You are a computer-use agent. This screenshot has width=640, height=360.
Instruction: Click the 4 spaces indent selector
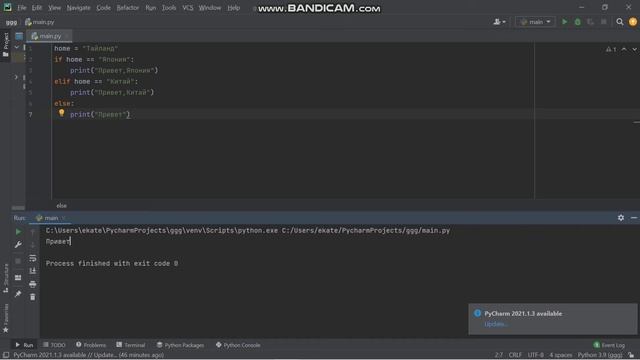[x=560, y=355]
